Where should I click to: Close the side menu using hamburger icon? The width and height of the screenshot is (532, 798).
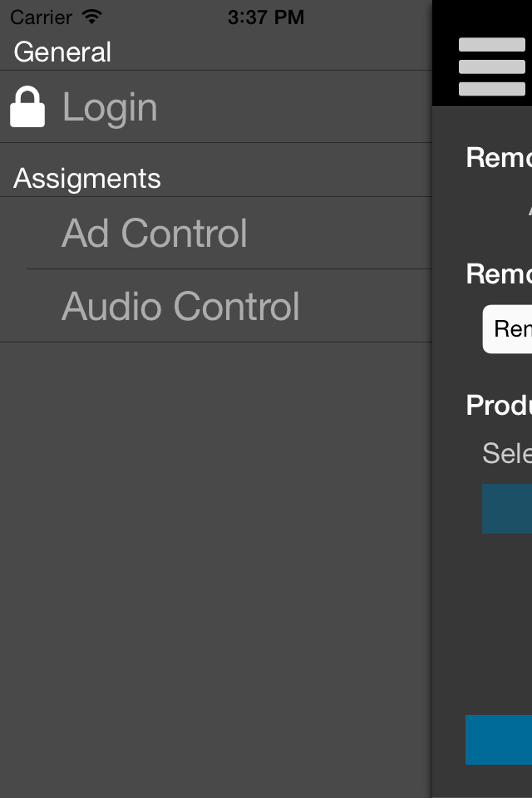(x=492, y=66)
